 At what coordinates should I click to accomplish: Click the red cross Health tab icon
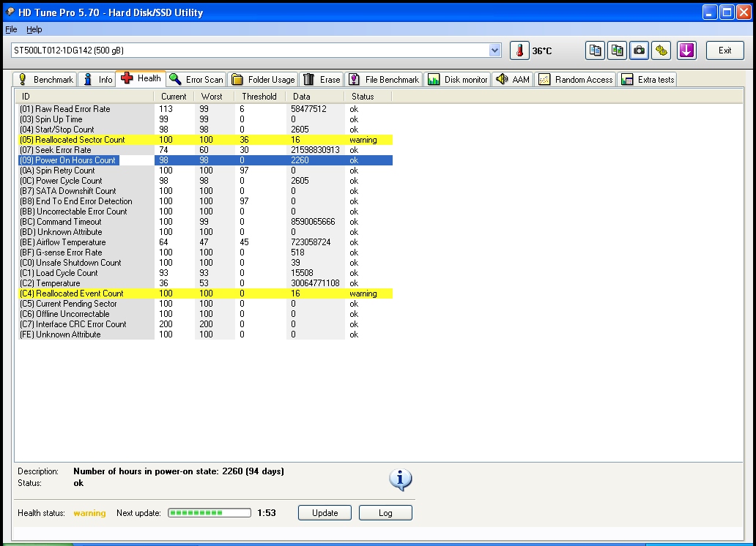point(127,78)
